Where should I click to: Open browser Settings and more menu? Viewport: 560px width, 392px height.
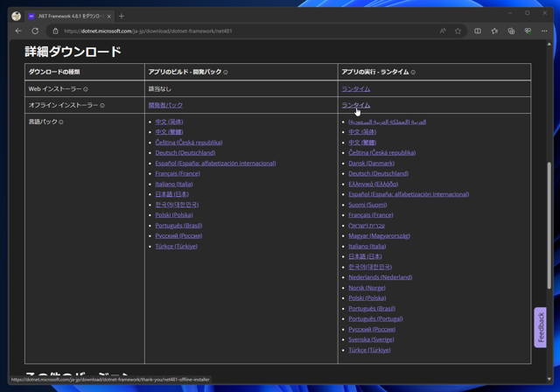tap(544, 31)
